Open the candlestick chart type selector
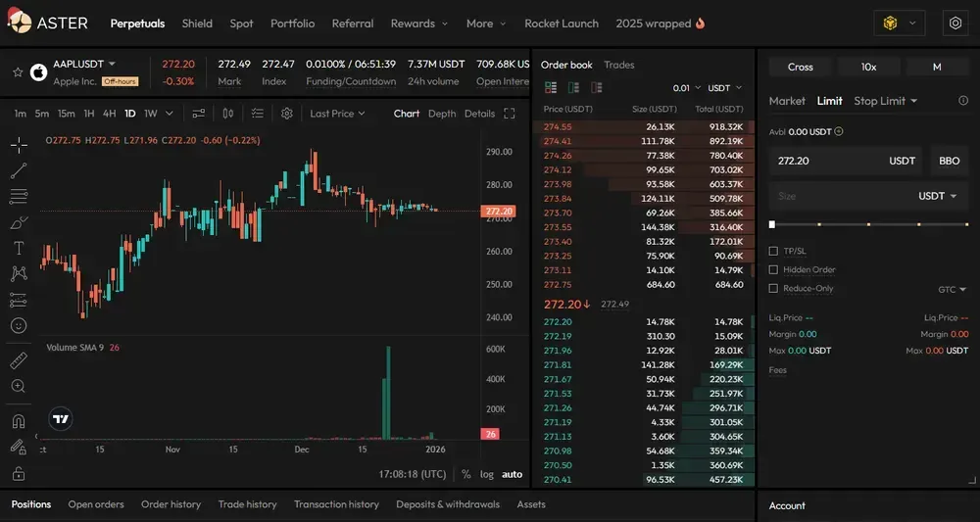 pos(228,114)
